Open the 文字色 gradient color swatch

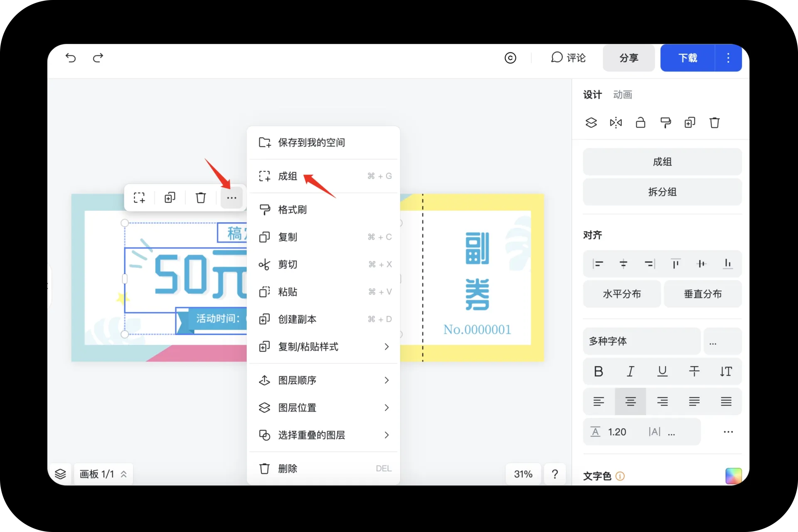733,476
